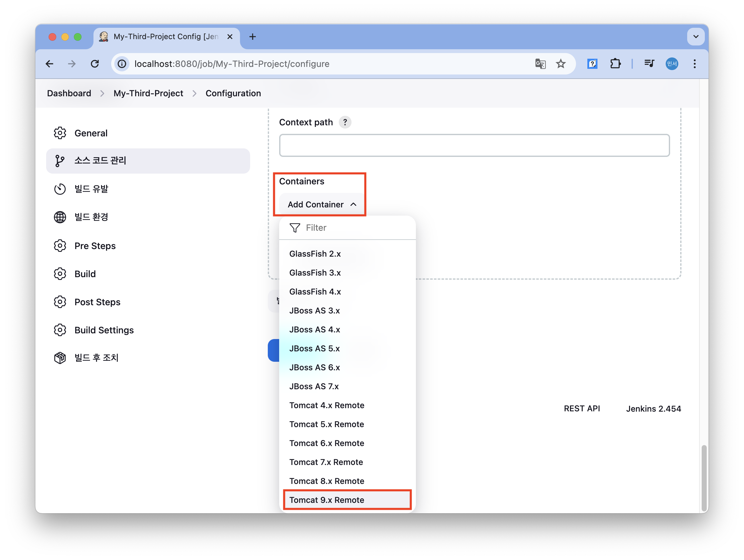Click the media control playlist icon

649,64
